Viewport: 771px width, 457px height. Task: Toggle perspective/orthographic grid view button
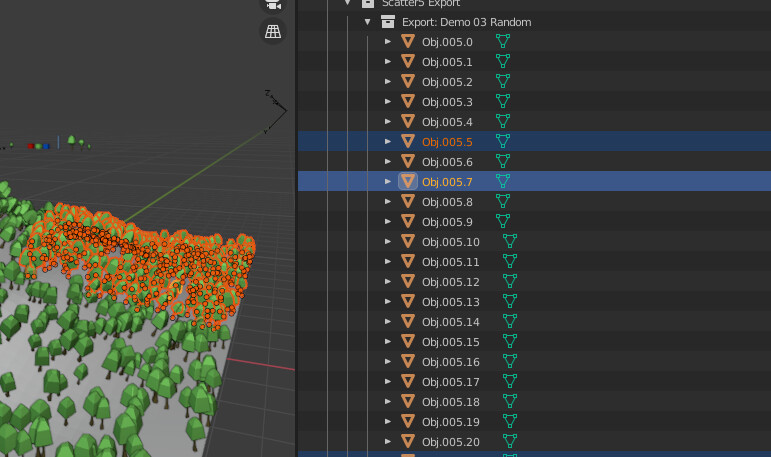click(273, 31)
